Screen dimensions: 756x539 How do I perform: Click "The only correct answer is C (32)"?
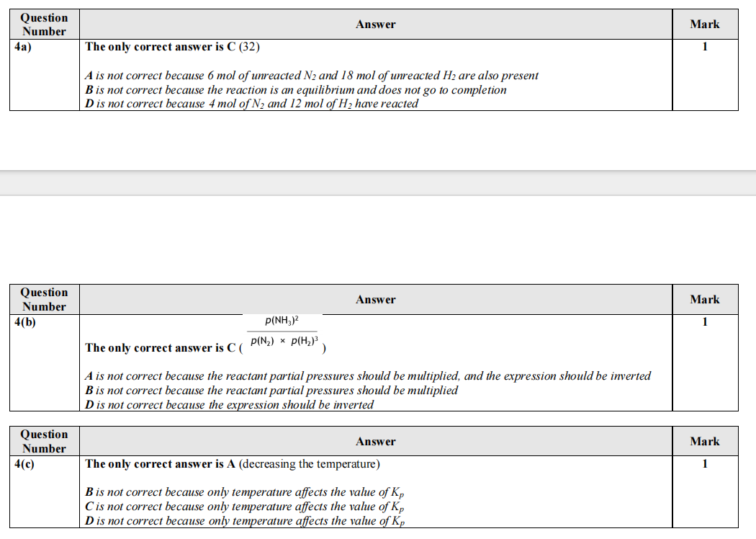click(173, 47)
